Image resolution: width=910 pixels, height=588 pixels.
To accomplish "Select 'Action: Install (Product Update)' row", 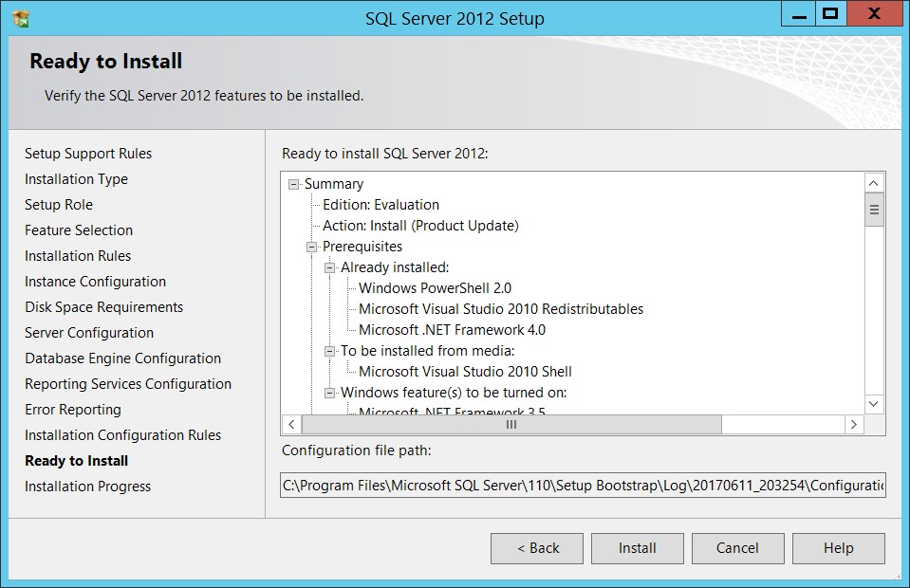I will coord(420,226).
